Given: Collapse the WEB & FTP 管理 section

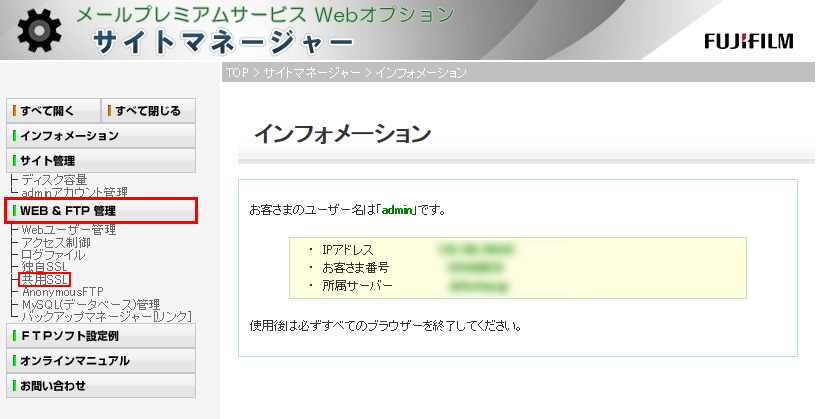Looking at the screenshot, I should 100,211.
